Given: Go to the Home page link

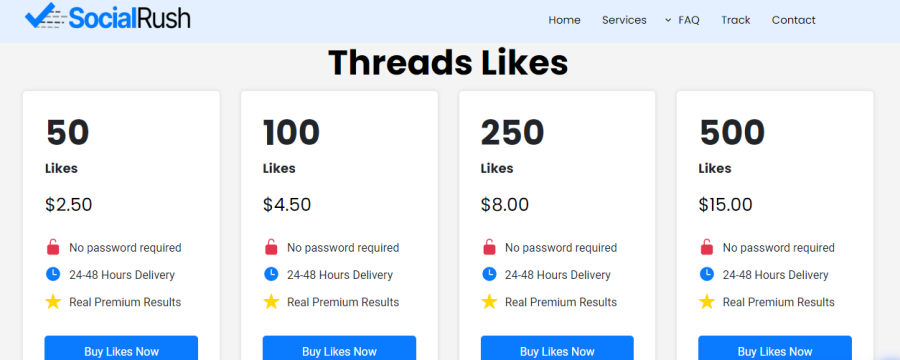Looking at the screenshot, I should click(x=564, y=20).
